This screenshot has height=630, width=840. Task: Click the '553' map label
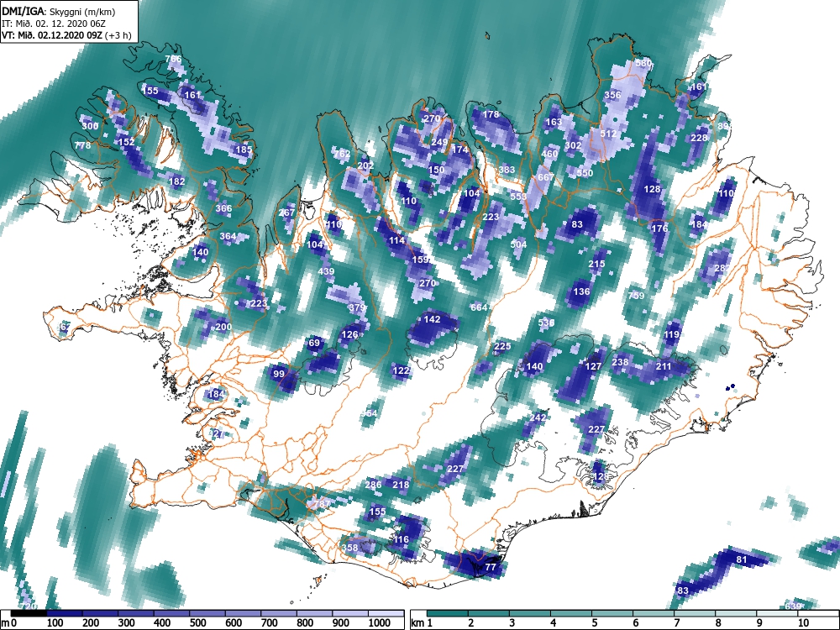click(518, 197)
